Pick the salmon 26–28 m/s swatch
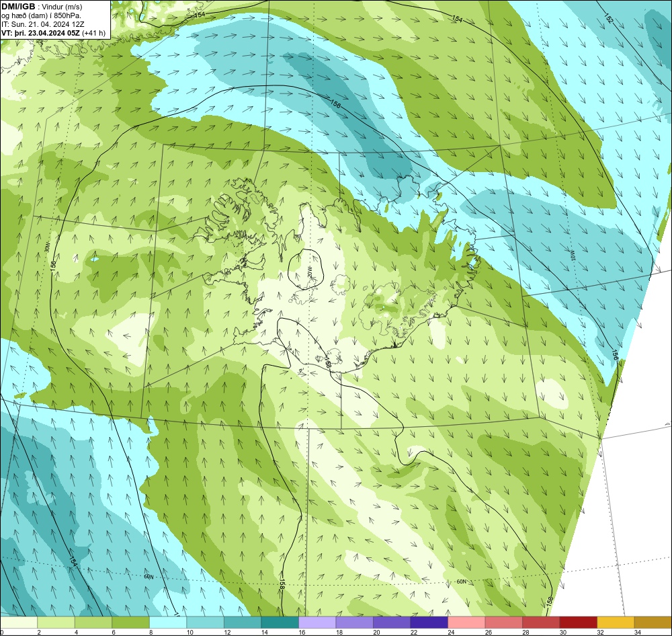Viewport: 672px width, 636px height. coord(503,623)
